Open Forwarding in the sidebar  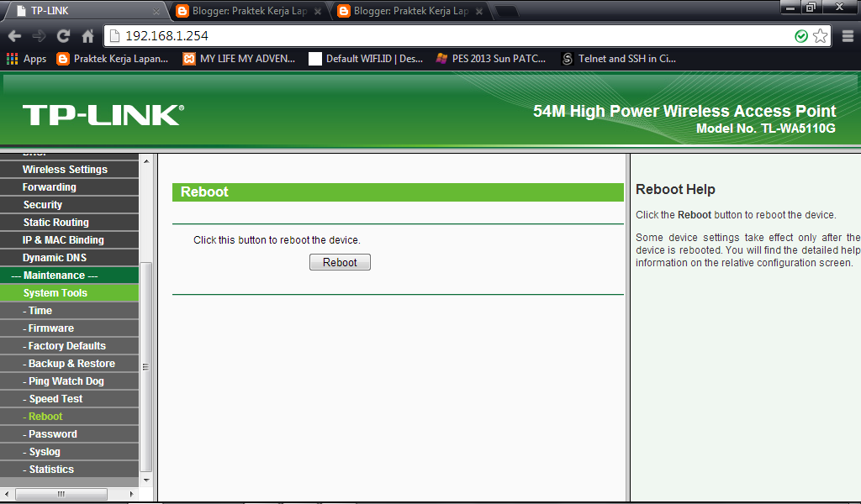point(69,187)
